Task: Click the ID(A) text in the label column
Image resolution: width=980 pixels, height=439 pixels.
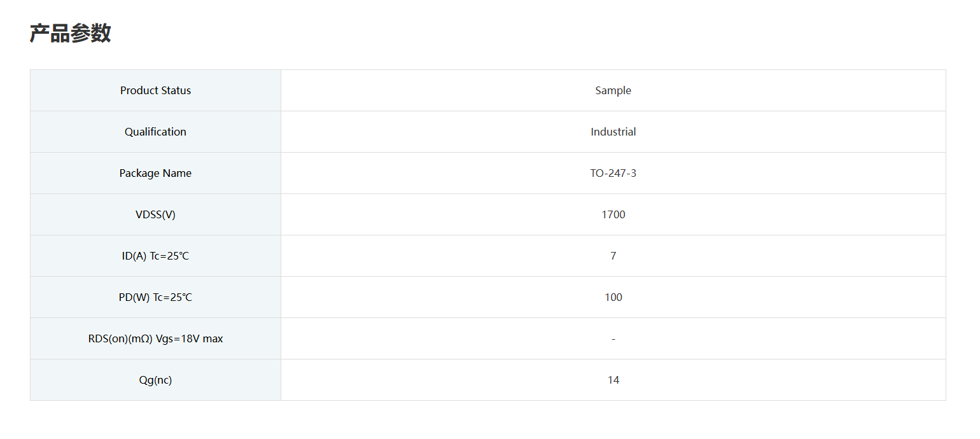Action: (x=134, y=256)
